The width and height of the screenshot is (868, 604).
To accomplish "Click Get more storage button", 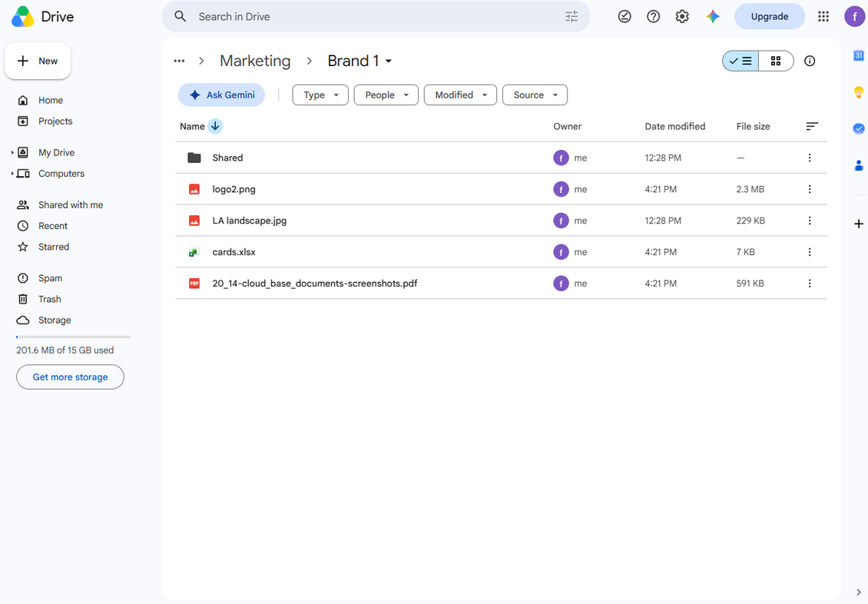I will coord(71,377).
